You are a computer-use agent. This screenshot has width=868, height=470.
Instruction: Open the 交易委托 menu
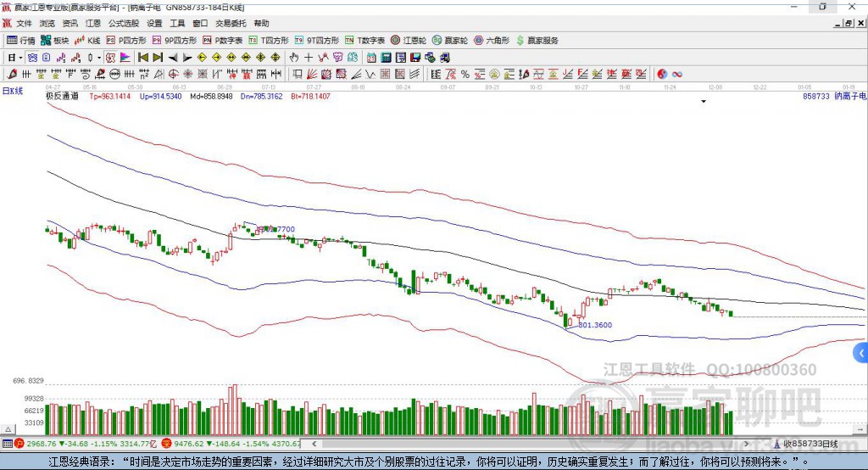231,23
